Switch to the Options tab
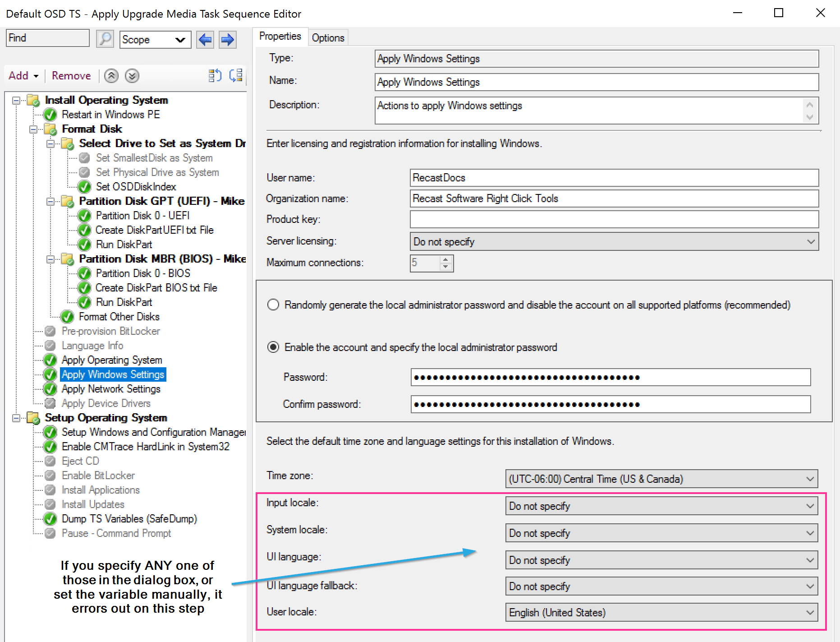The image size is (840, 642). click(328, 38)
